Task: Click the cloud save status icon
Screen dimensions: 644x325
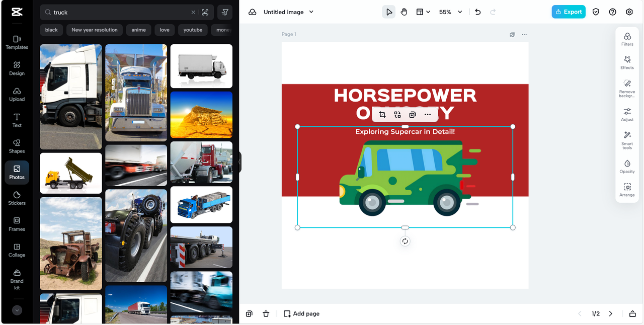Action: click(x=252, y=12)
